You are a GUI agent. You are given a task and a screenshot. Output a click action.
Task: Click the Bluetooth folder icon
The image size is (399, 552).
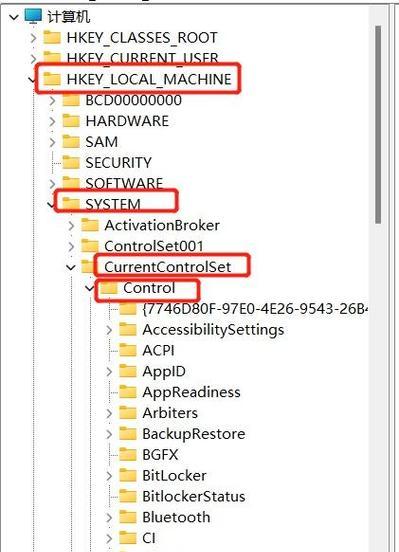(128, 517)
